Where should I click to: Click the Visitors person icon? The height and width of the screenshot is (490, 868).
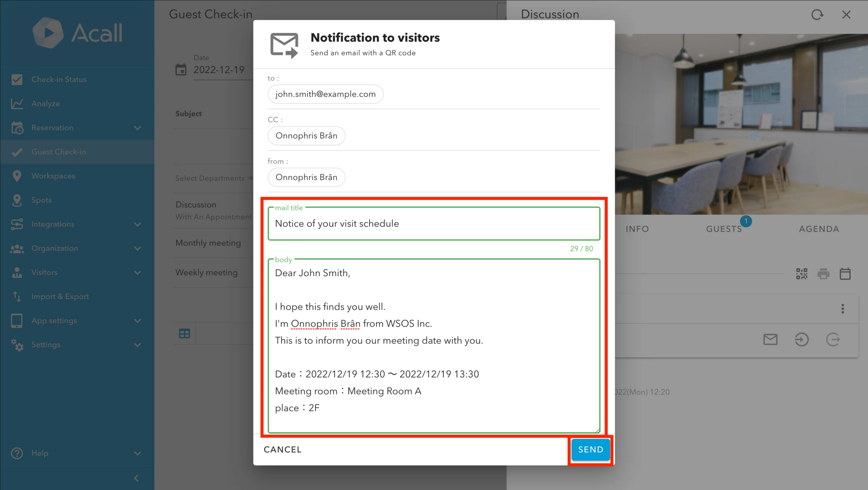[17, 272]
